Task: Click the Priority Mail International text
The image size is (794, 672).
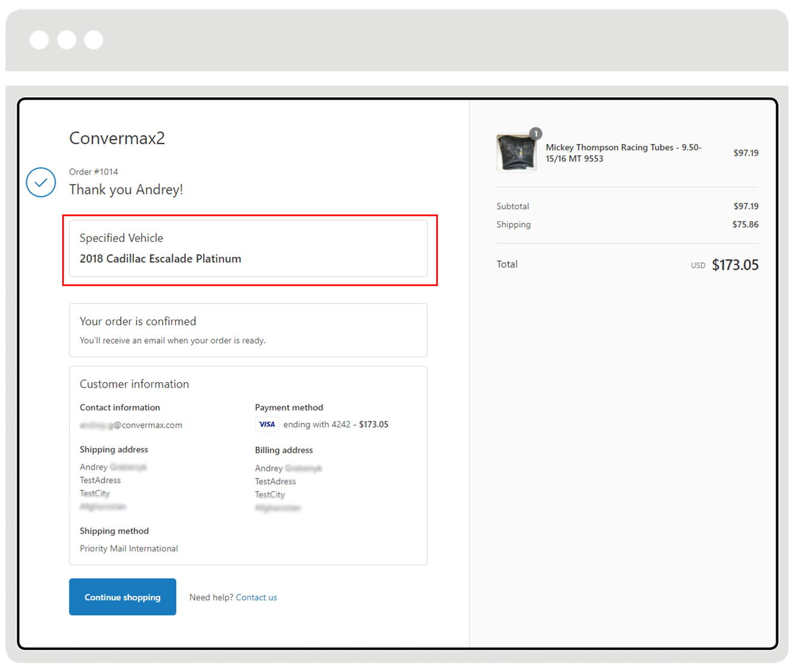Action: pyautogui.click(x=129, y=548)
